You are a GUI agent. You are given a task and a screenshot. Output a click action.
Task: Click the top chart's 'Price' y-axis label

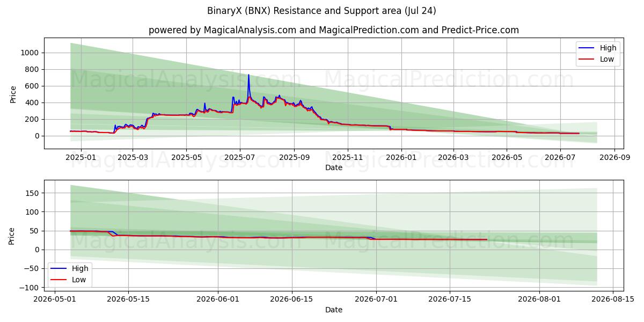(13, 94)
